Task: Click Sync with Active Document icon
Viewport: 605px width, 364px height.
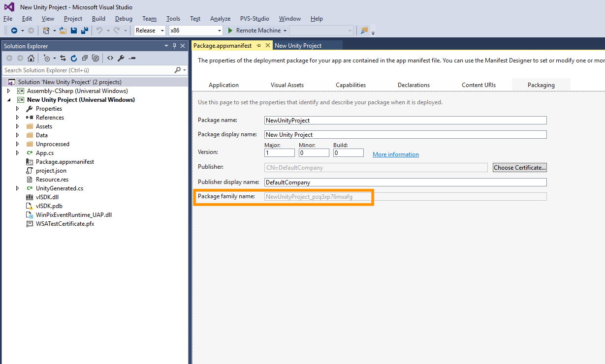Action: [63, 58]
